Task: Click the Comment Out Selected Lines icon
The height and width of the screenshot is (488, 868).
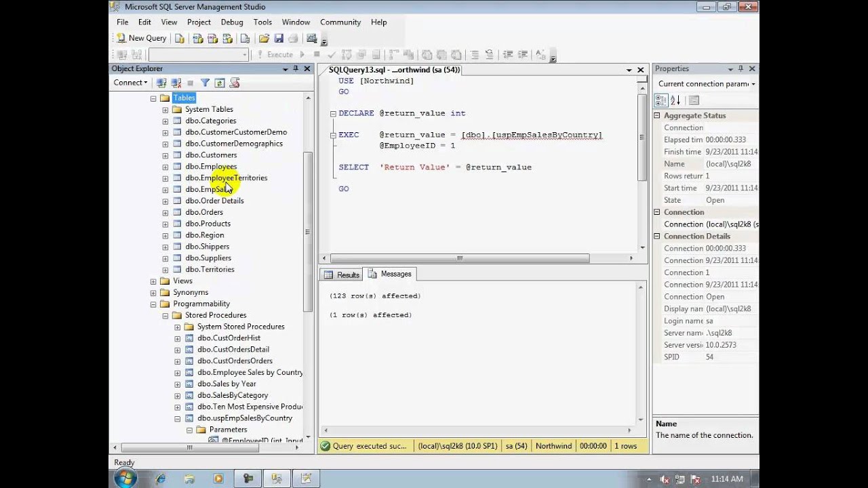Action: tap(474, 55)
